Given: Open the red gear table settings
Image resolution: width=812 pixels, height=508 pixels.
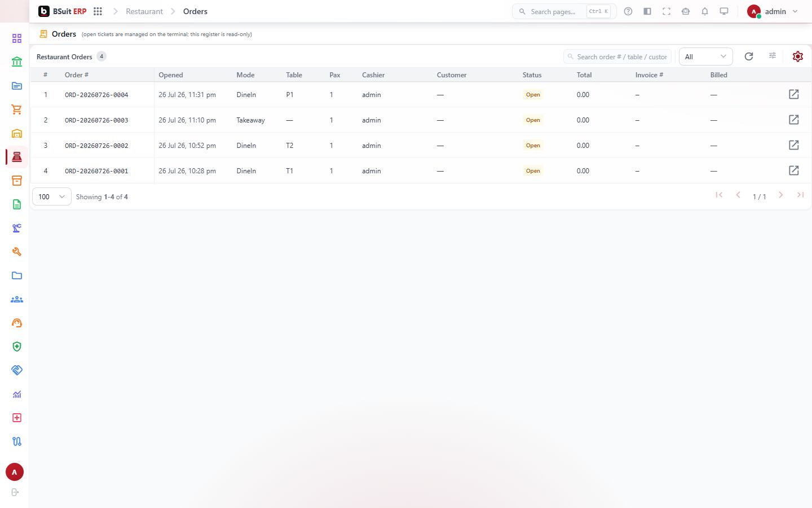Looking at the screenshot, I should 797,56.
